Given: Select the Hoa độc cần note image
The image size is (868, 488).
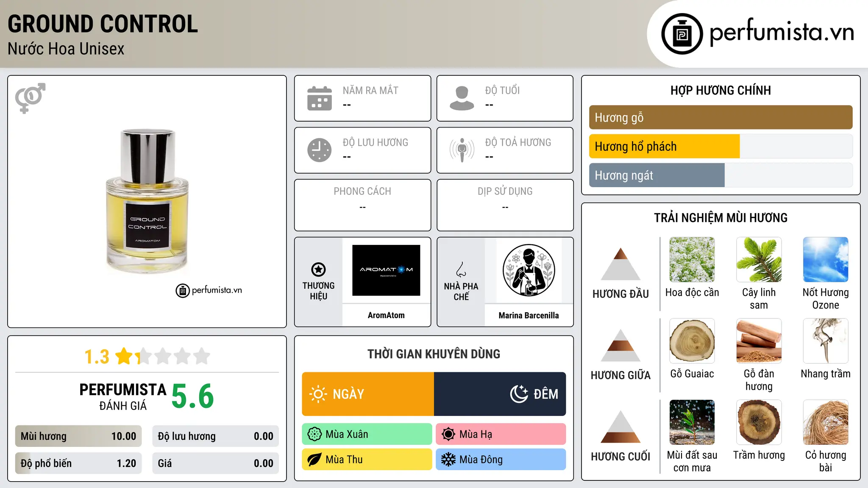Looking at the screenshot, I should click(x=692, y=260).
